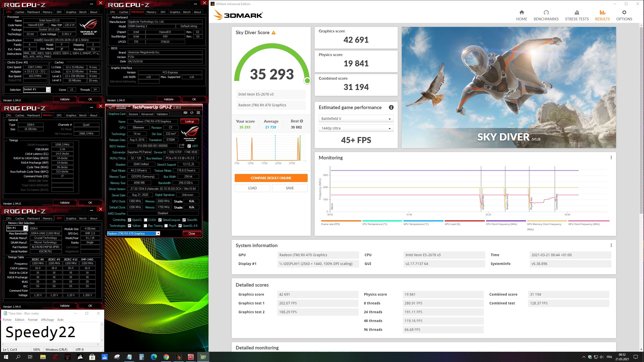Click the Sky Diver score warning triangle

click(x=273, y=33)
